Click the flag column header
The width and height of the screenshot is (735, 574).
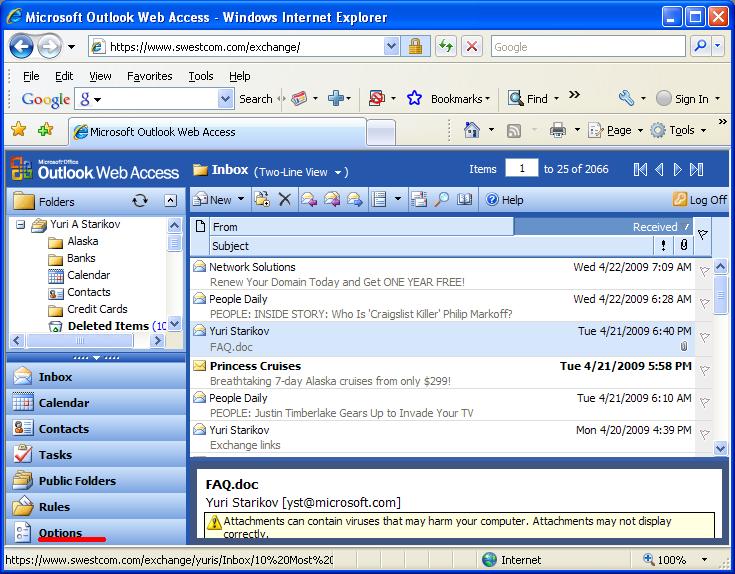(x=702, y=234)
